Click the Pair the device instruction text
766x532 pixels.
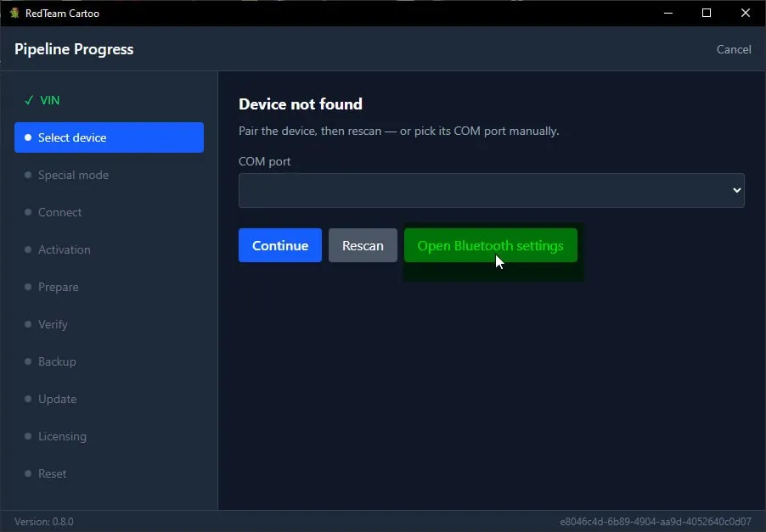click(x=398, y=131)
